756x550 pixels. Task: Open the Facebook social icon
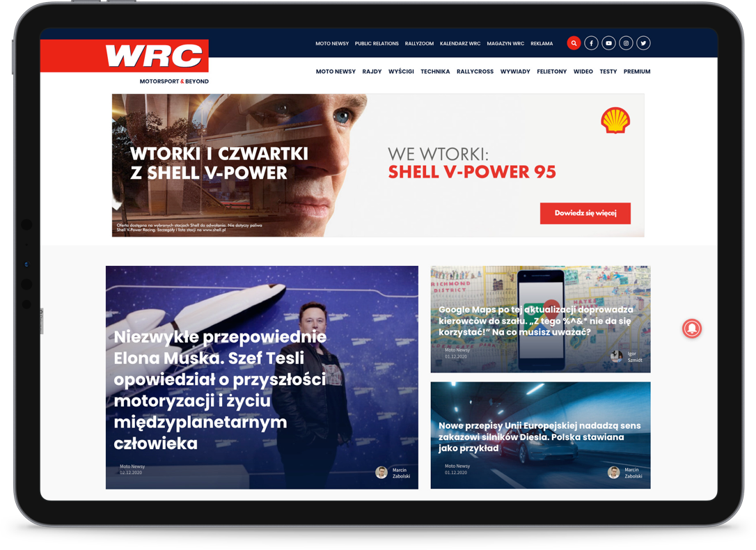pos(591,43)
